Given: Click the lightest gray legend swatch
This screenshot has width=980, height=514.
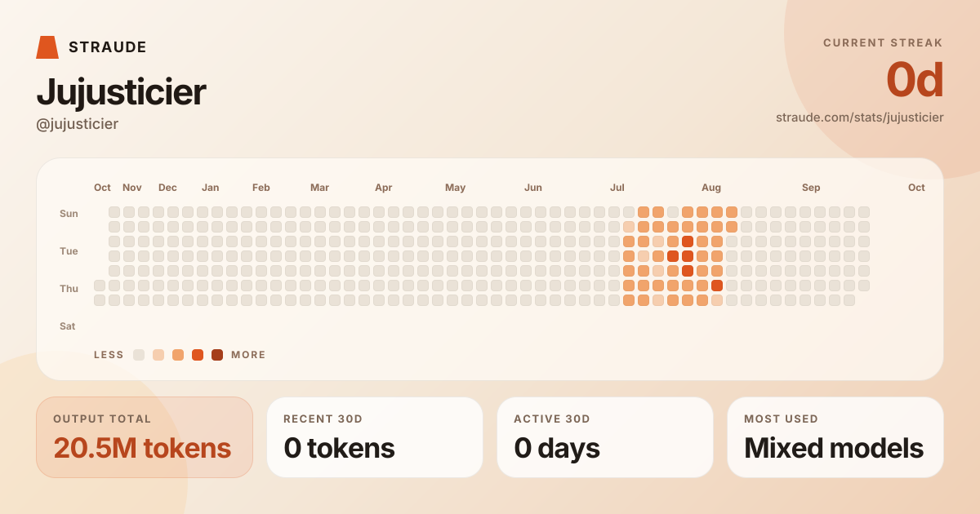Looking at the screenshot, I should (139, 355).
